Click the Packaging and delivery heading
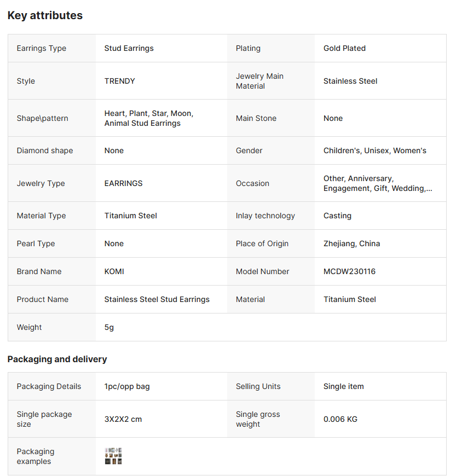450x476 pixels. tap(57, 359)
